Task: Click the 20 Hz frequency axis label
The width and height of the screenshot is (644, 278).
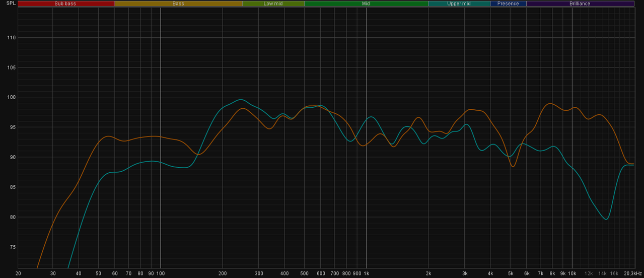Action: (x=18, y=273)
